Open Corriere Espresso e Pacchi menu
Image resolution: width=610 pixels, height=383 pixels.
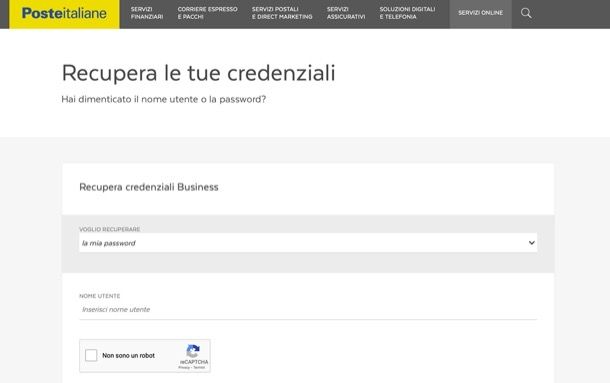pyautogui.click(x=207, y=13)
